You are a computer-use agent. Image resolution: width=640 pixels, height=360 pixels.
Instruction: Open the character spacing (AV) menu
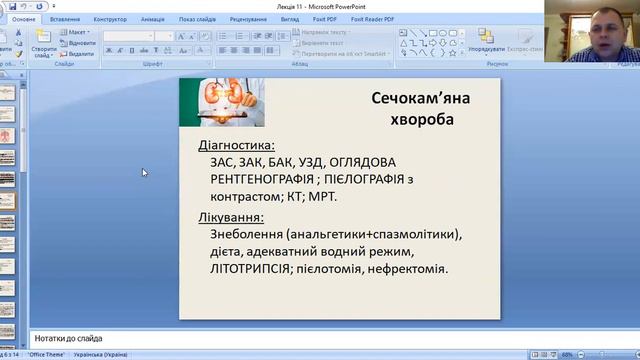[x=168, y=51]
